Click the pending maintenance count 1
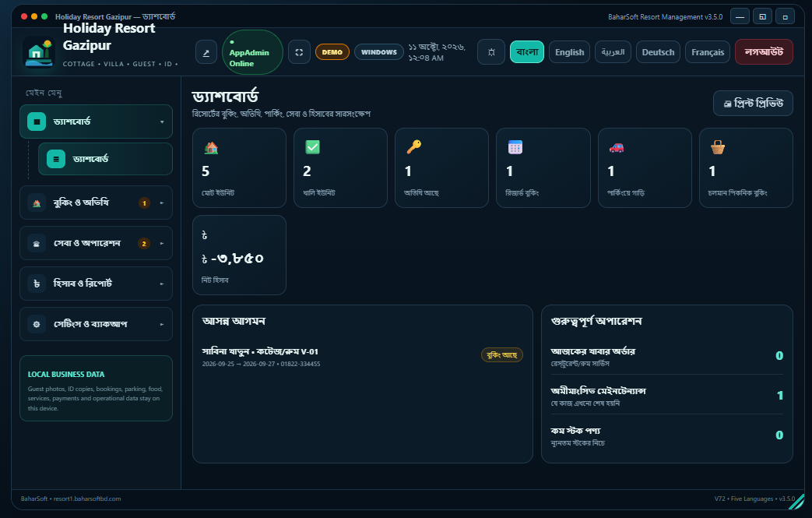This screenshot has height=518, width=812. [x=780, y=396]
